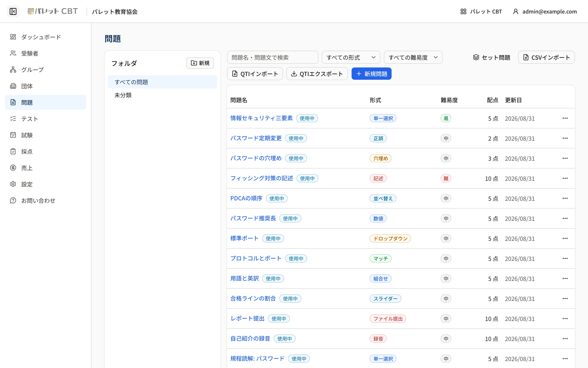Open more options for パスワード推奨長 row

coord(565,218)
